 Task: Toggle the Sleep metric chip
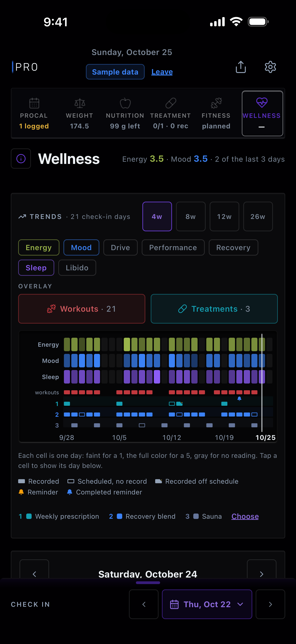click(x=36, y=268)
